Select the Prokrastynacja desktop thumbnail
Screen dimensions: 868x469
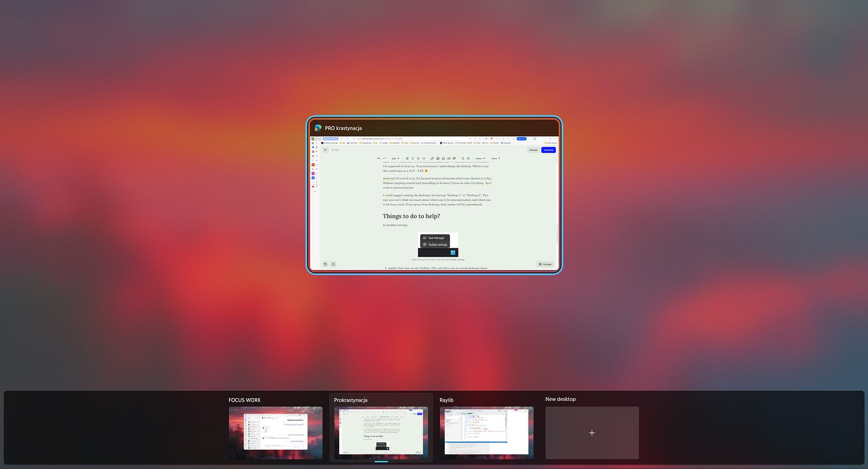pyautogui.click(x=381, y=433)
